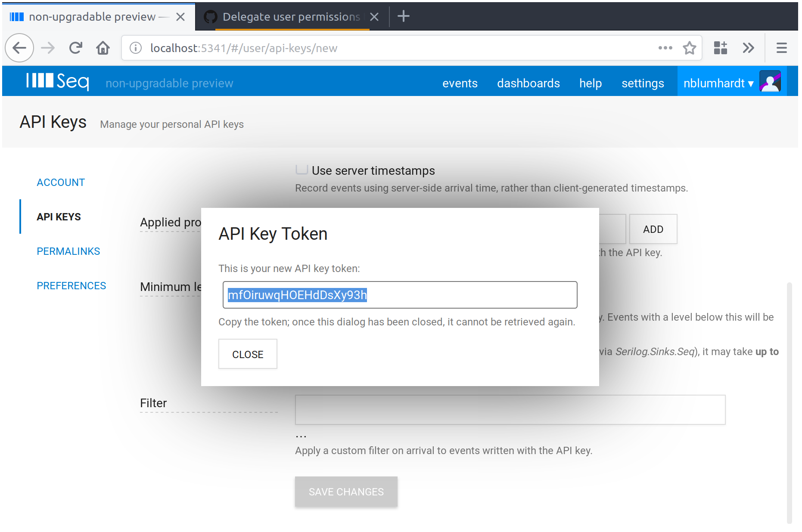Open the browser home page icon

tap(103, 48)
